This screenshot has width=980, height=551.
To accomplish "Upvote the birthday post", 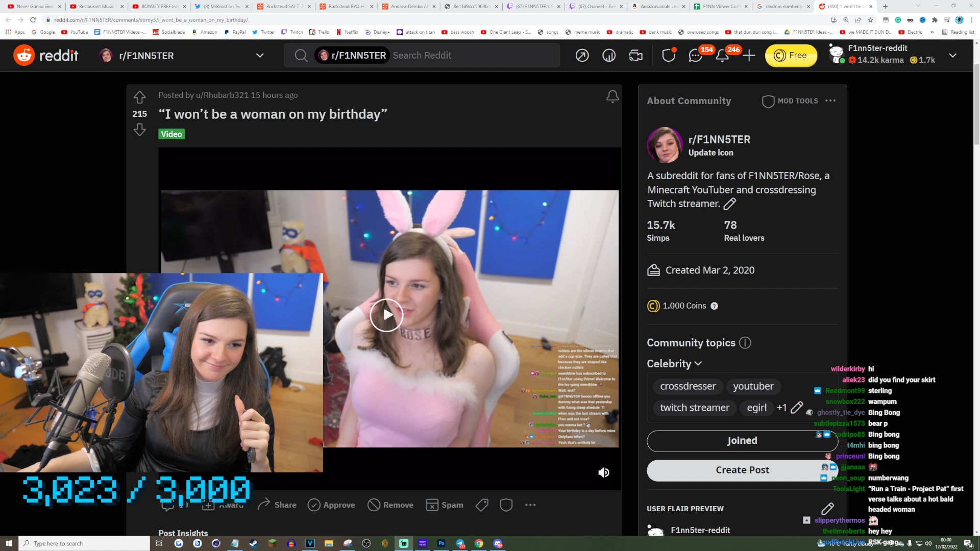I will point(139,97).
